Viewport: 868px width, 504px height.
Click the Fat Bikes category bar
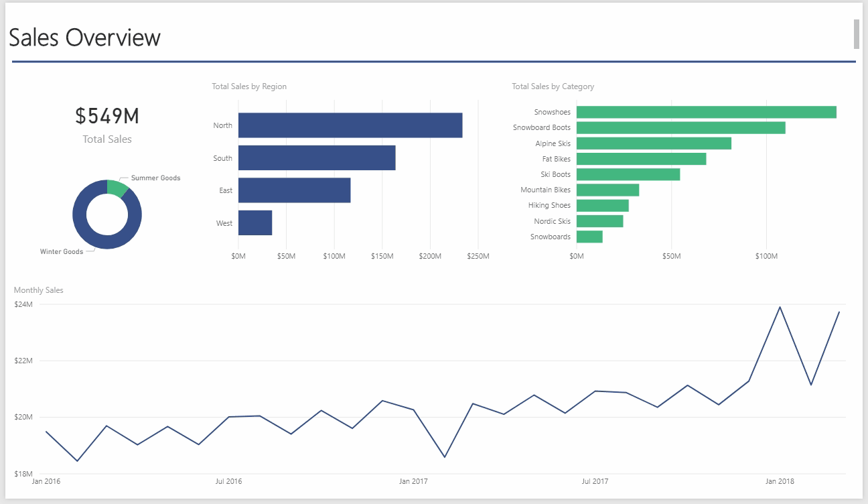tap(641, 159)
